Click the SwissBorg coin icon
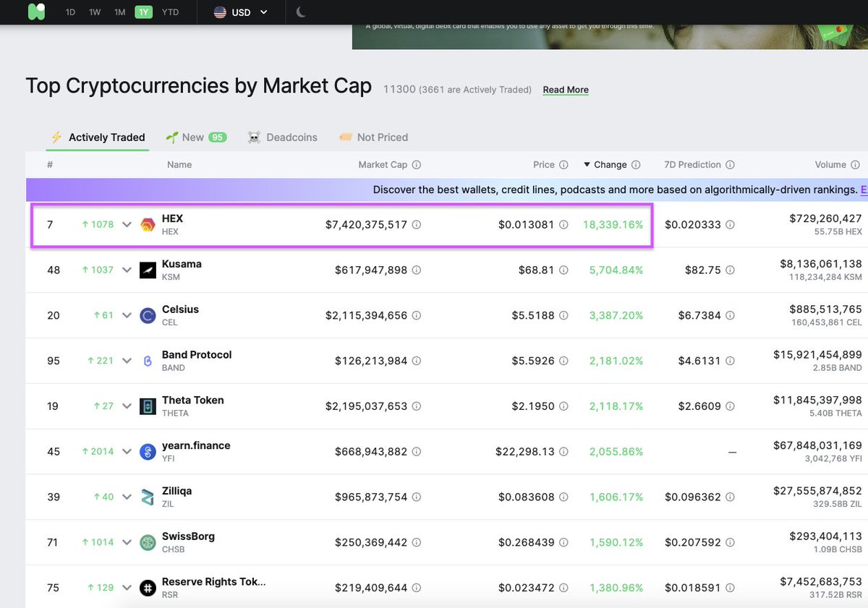 point(148,541)
